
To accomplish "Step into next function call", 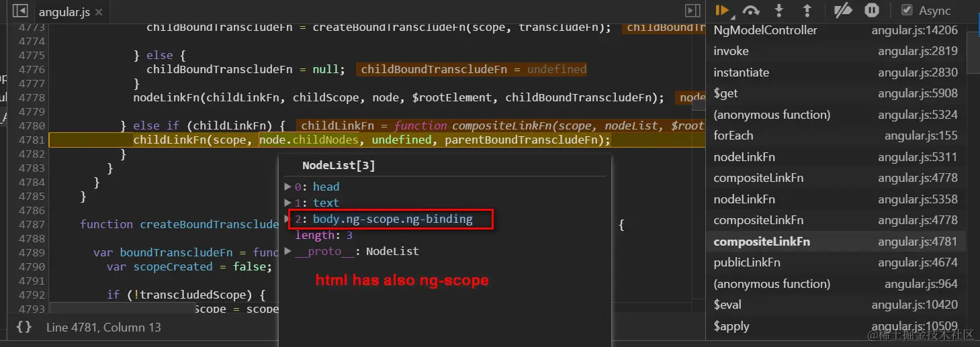I will pos(779,11).
